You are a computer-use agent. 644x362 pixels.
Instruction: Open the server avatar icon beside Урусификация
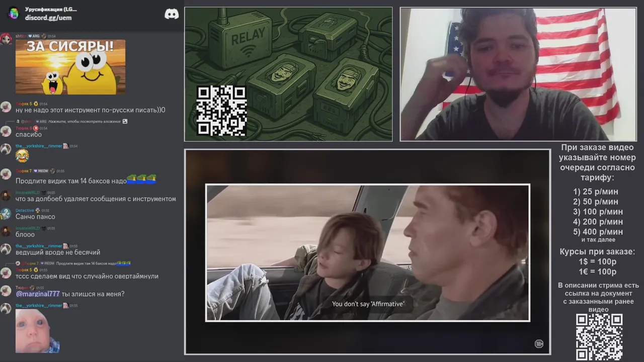14,13
